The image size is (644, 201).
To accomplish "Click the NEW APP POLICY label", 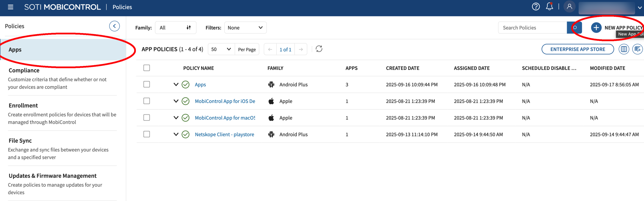I will [x=624, y=28].
